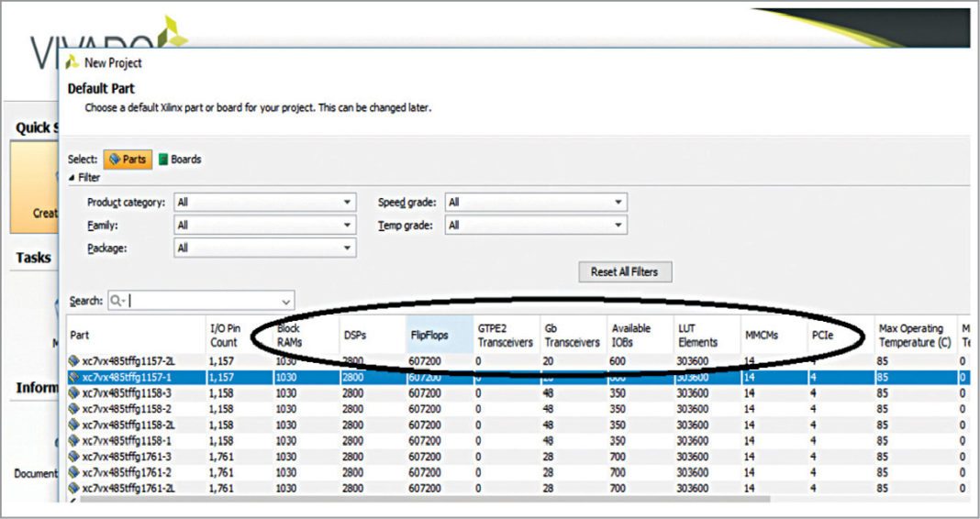The image size is (980, 519).
Task: Click the New Project window icon
Action: [72, 63]
